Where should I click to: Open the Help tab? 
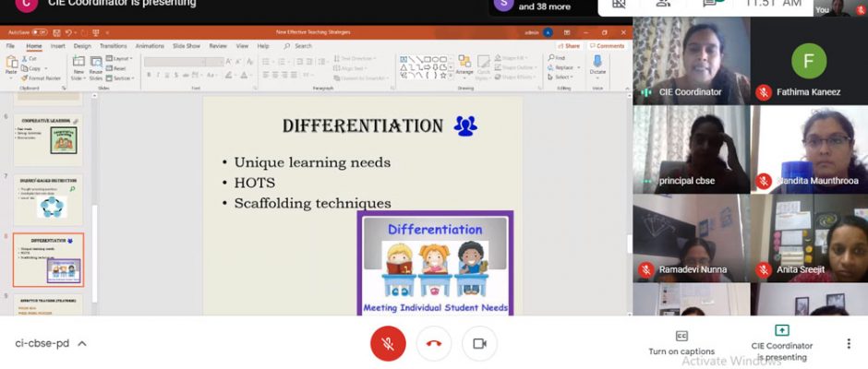263,46
